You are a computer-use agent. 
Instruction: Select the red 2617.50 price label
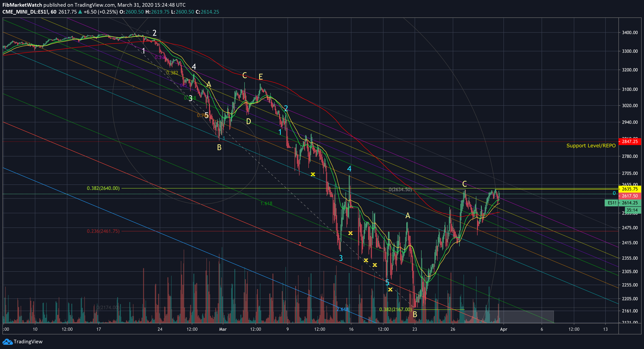pos(629,196)
